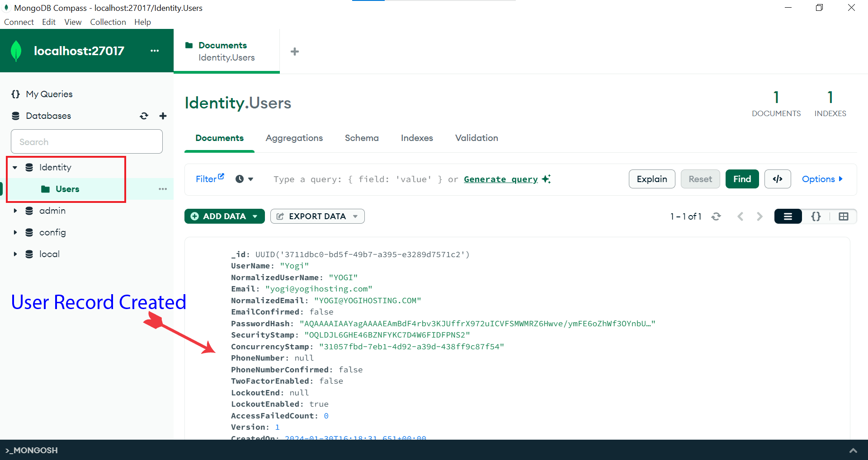The height and width of the screenshot is (460, 868).
Task: Expand query Options
Action: click(x=822, y=179)
